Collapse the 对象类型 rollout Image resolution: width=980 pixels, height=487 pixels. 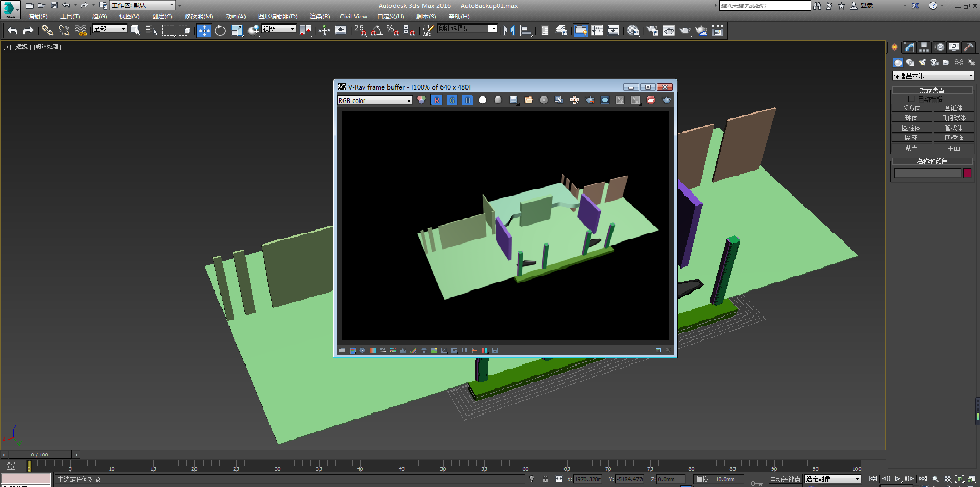(x=932, y=90)
